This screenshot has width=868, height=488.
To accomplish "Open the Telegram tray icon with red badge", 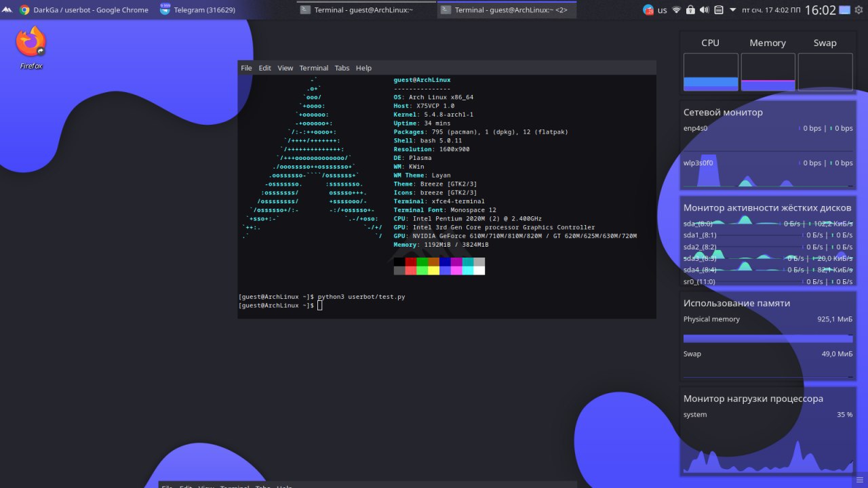I will coord(649,10).
